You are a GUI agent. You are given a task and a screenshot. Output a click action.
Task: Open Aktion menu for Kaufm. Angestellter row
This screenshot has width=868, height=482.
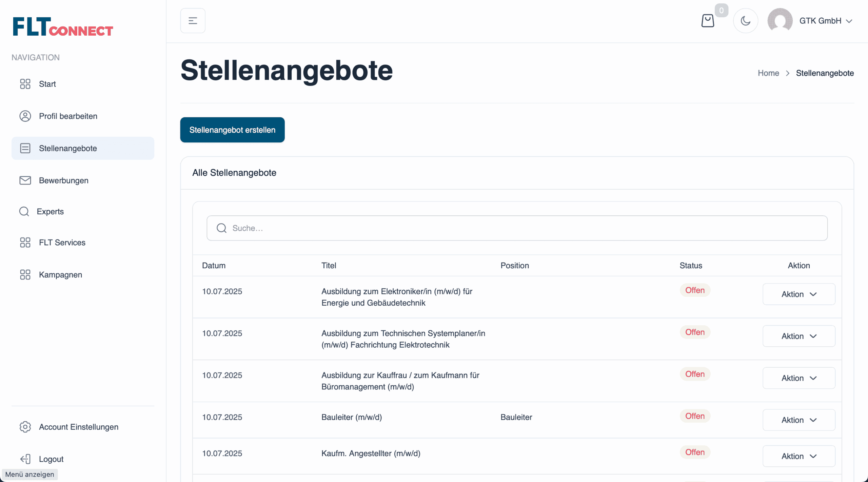click(x=798, y=456)
